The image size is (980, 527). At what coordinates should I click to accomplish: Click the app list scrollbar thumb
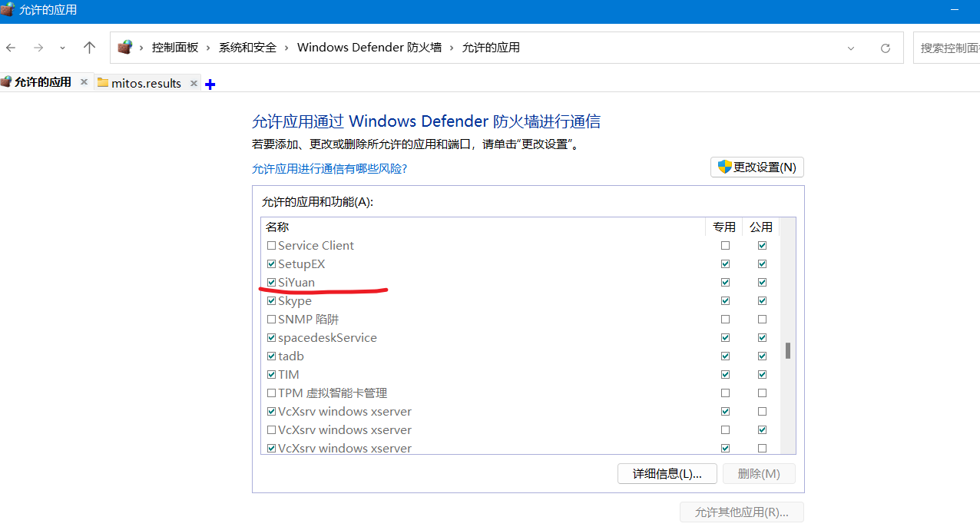(x=788, y=351)
